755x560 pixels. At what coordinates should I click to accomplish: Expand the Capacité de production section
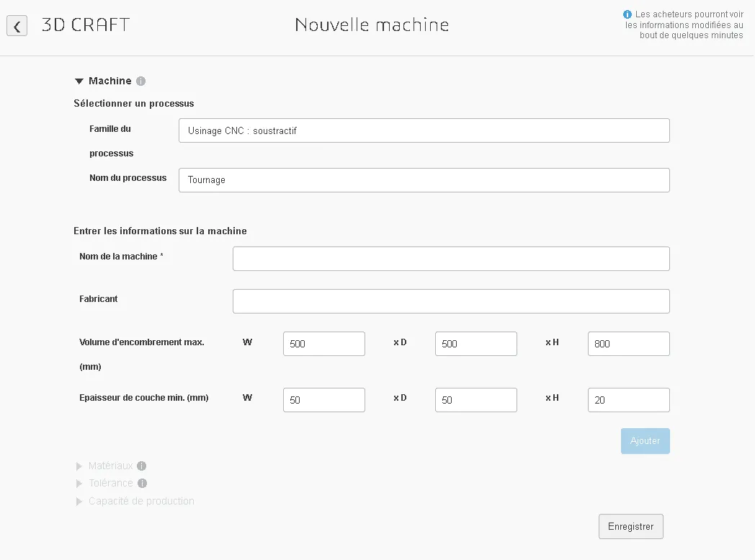(79, 501)
